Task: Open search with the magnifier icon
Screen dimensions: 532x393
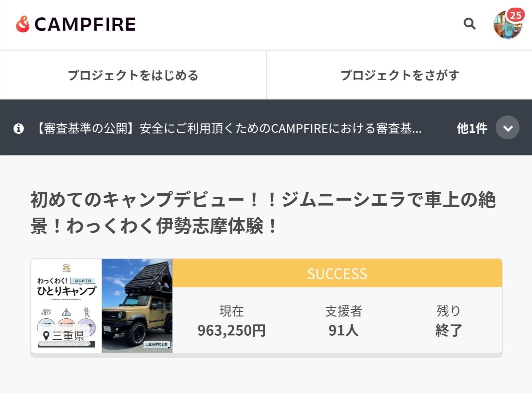Action: pyautogui.click(x=469, y=24)
